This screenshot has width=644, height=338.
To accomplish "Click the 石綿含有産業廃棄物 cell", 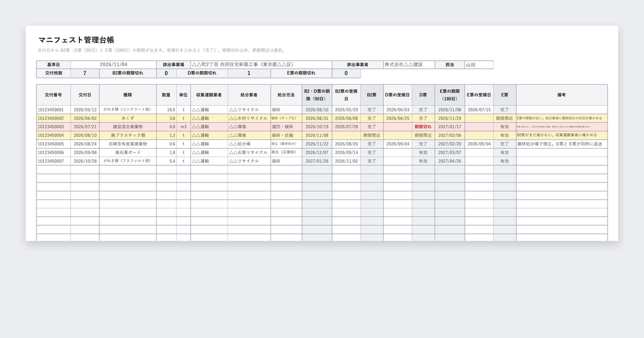I will coord(128,144).
